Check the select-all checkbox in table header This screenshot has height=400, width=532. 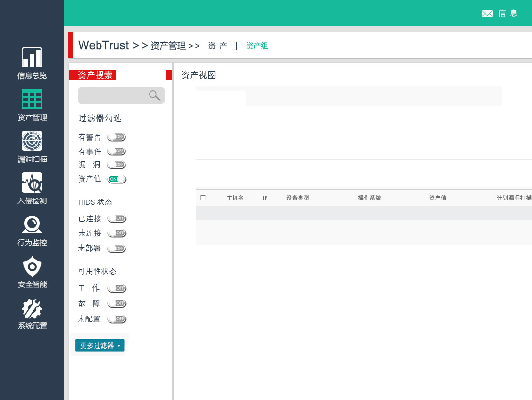point(203,197)
